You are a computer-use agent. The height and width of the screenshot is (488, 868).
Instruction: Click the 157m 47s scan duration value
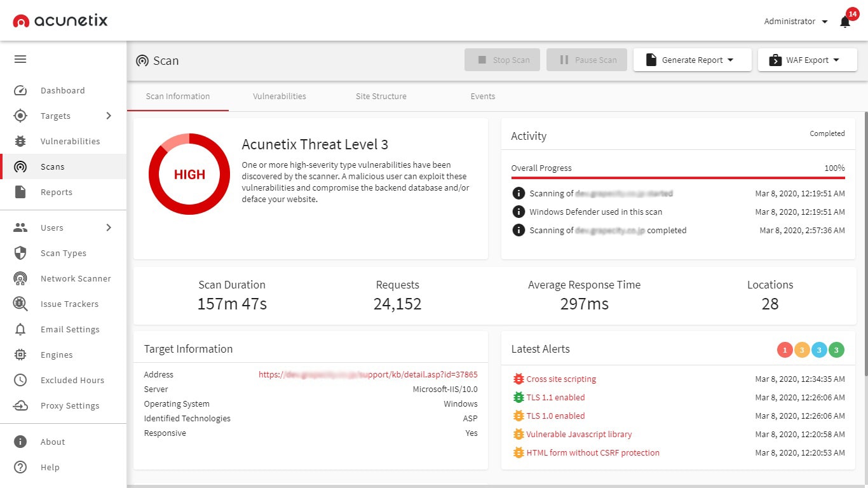point(232,304)
